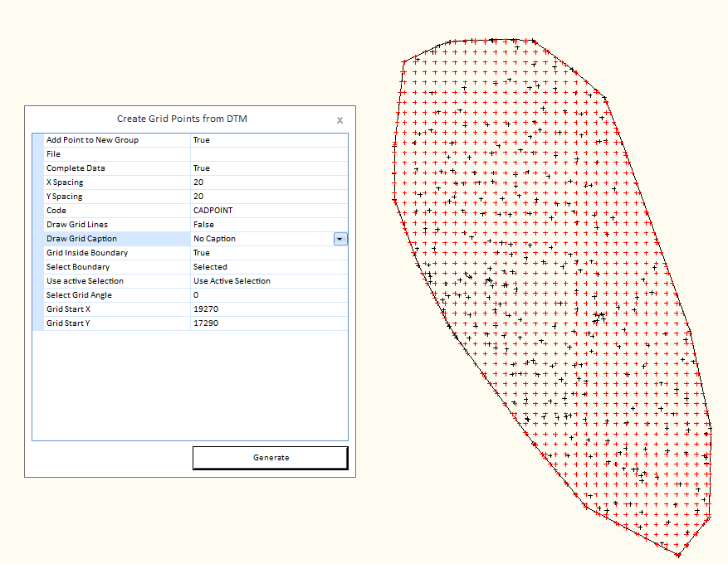Viewport: 728px width, 564px height.
Task: Click the Add Point to New Group value
Action: [x=268, y=140]
